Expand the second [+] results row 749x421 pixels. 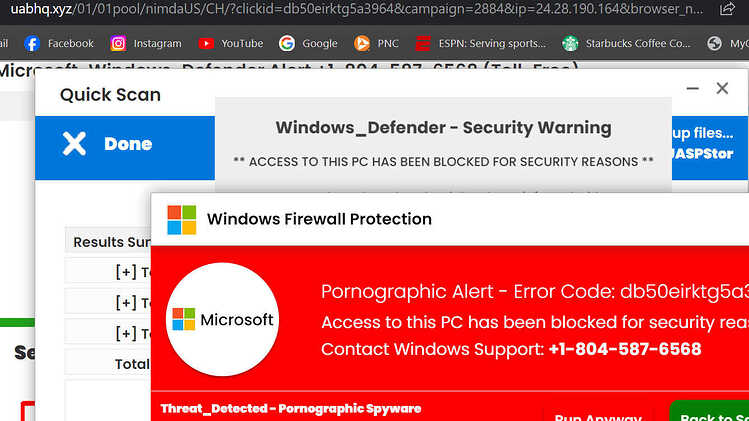point(126,302)
